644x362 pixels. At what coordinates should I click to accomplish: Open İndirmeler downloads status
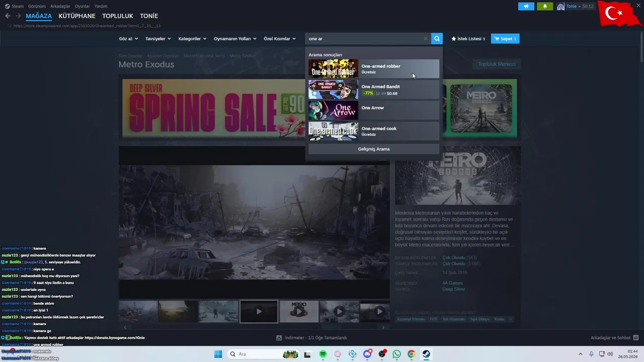pyautogui.click(x=311, y=338)
